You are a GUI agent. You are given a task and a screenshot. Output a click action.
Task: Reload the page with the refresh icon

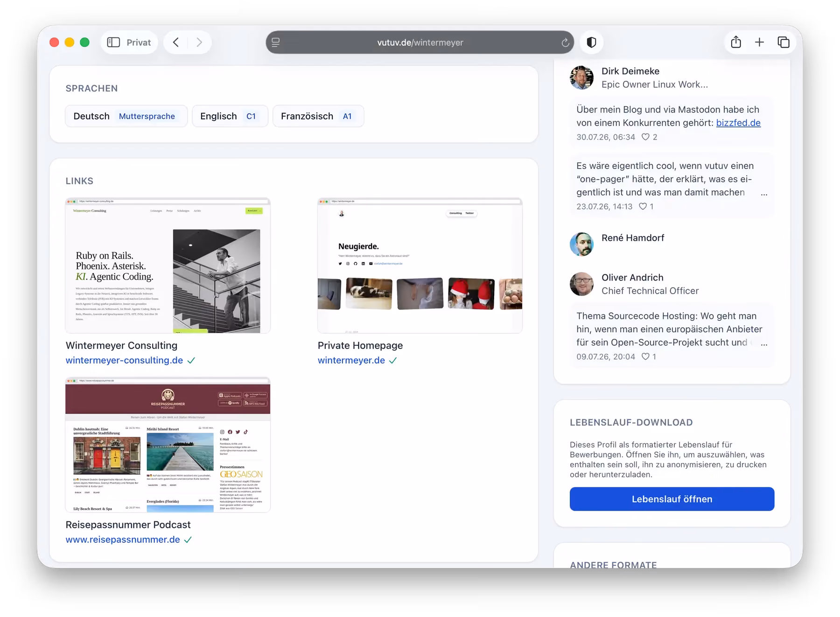pos(565,42)
